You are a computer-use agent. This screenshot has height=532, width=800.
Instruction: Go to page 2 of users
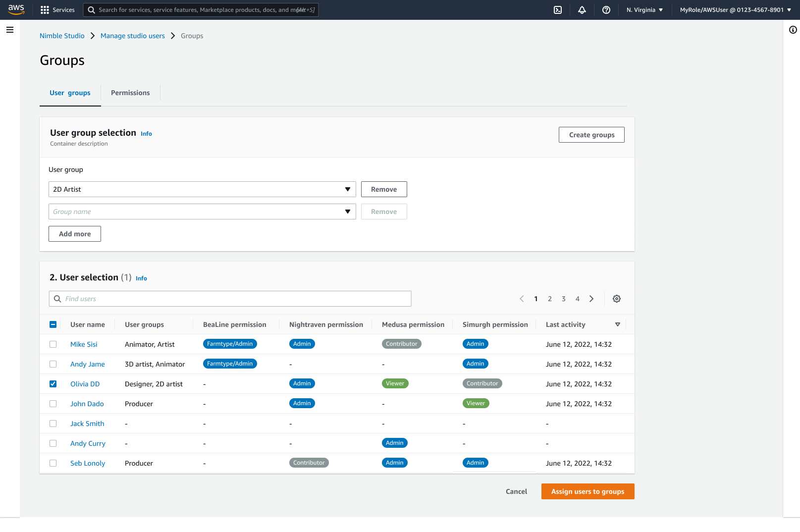tap(550, 299)
